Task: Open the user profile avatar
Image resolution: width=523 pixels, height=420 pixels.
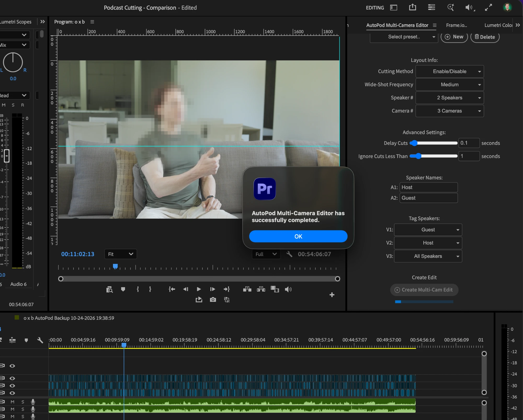Action: [507, 7]
